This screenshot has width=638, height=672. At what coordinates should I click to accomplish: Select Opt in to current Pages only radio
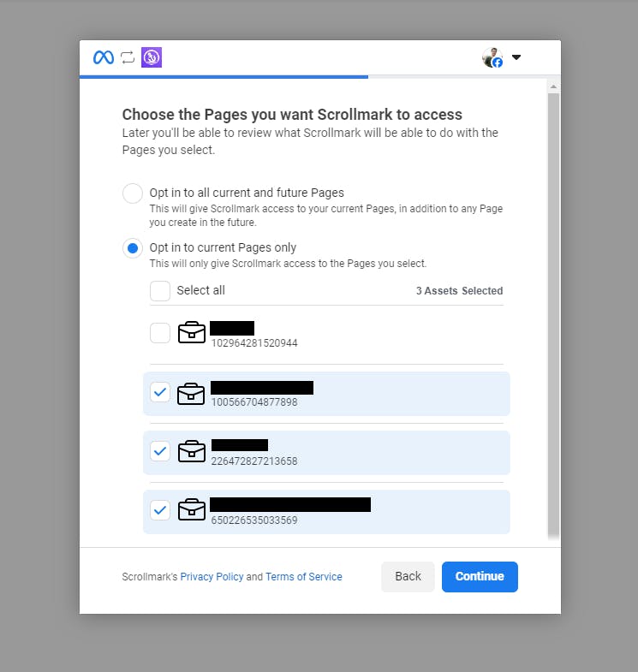pyautogui.click(x=133, y=248)
